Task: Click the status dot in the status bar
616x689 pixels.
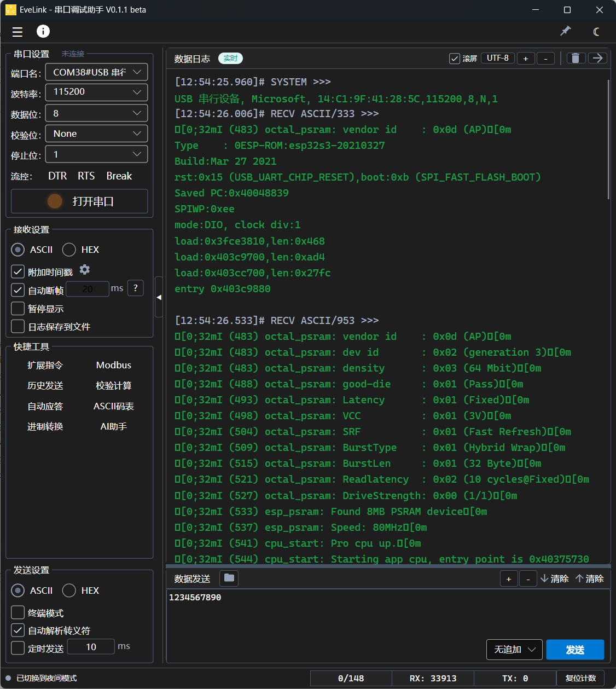Action: 8,678
